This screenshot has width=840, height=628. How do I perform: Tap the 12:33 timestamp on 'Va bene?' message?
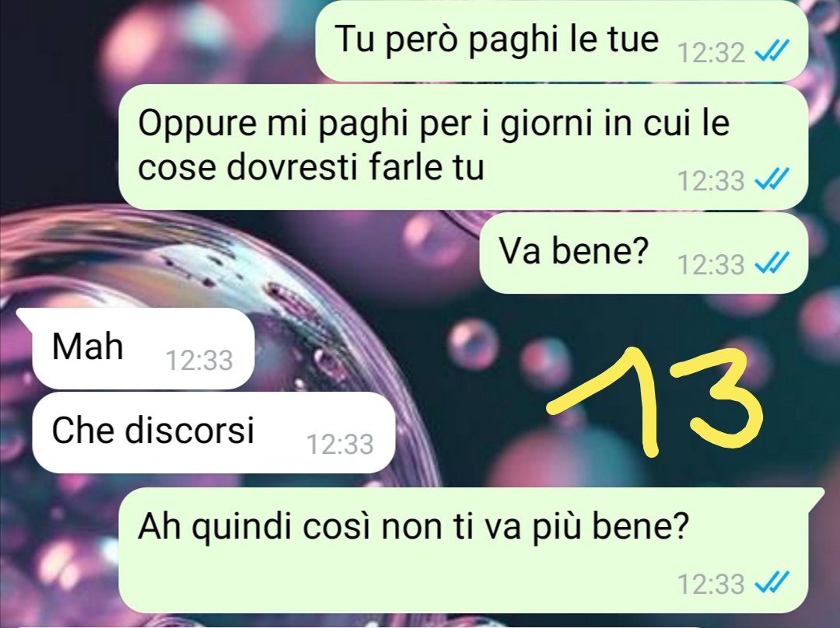pos(711,264)
